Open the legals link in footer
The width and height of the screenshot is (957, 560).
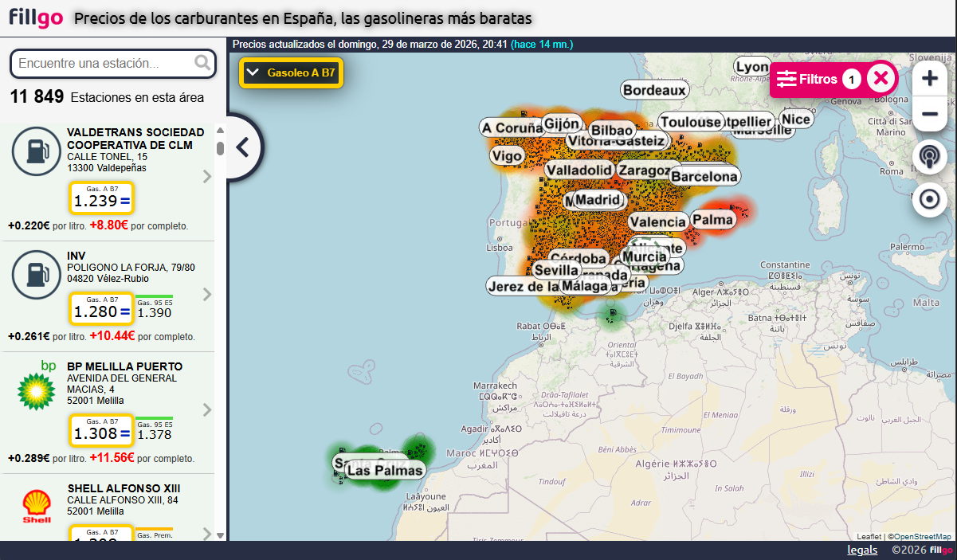[x=862, y=550]
